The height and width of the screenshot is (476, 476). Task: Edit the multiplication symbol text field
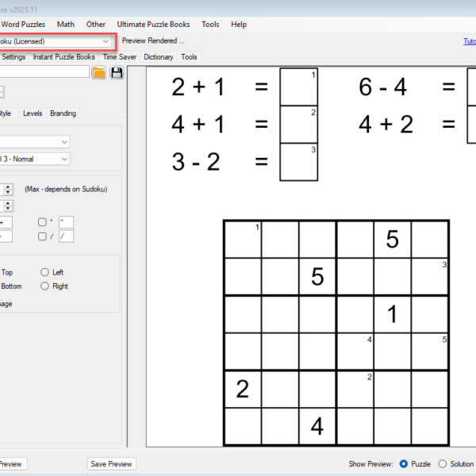(66, 222)
